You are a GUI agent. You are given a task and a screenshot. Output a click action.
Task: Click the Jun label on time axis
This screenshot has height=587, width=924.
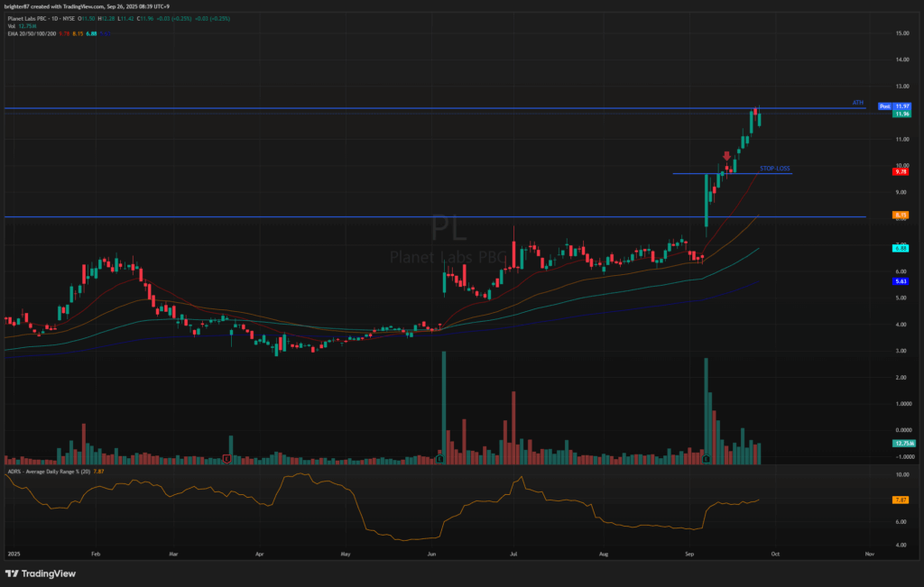click(432, 554)
